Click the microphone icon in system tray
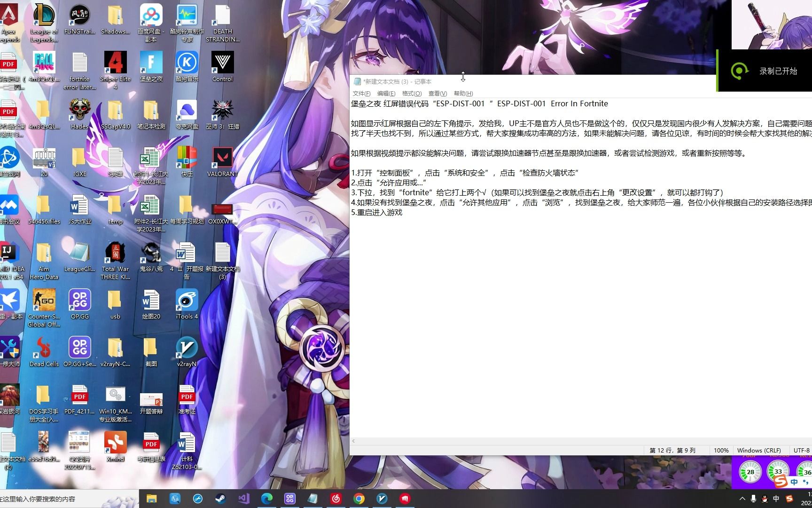812x508 pixels. [x=753, y=499]
